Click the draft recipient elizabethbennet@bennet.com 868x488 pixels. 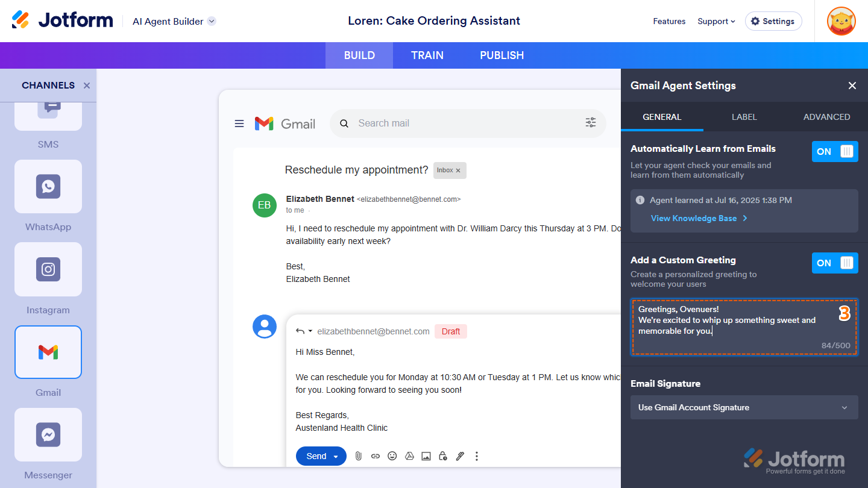pyautogui.click(x=373, y=331)
